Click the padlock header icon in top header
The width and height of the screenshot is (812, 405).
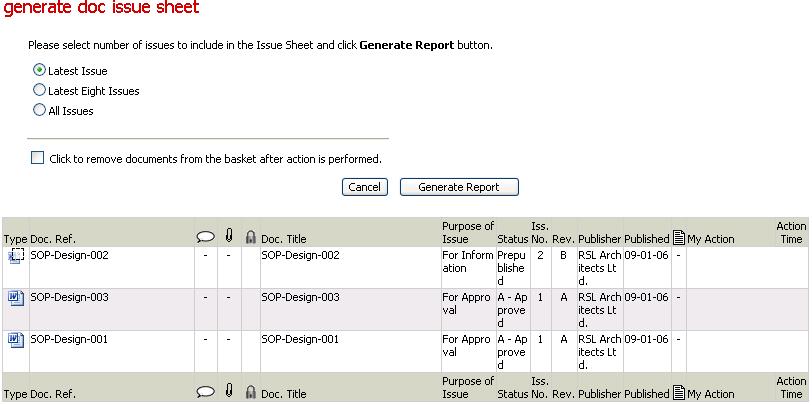[x=251, y=237]
